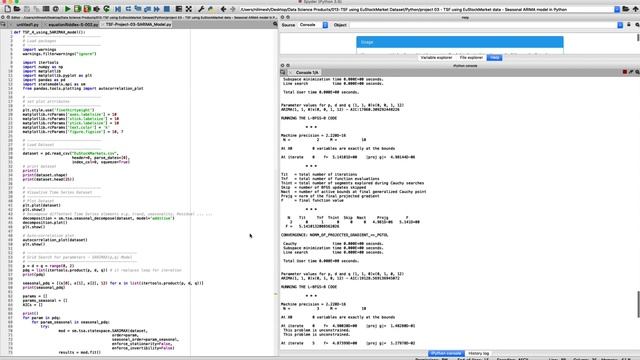
Task: Open the History log tab
Action: pyautogui.click(x=479, y=353)
